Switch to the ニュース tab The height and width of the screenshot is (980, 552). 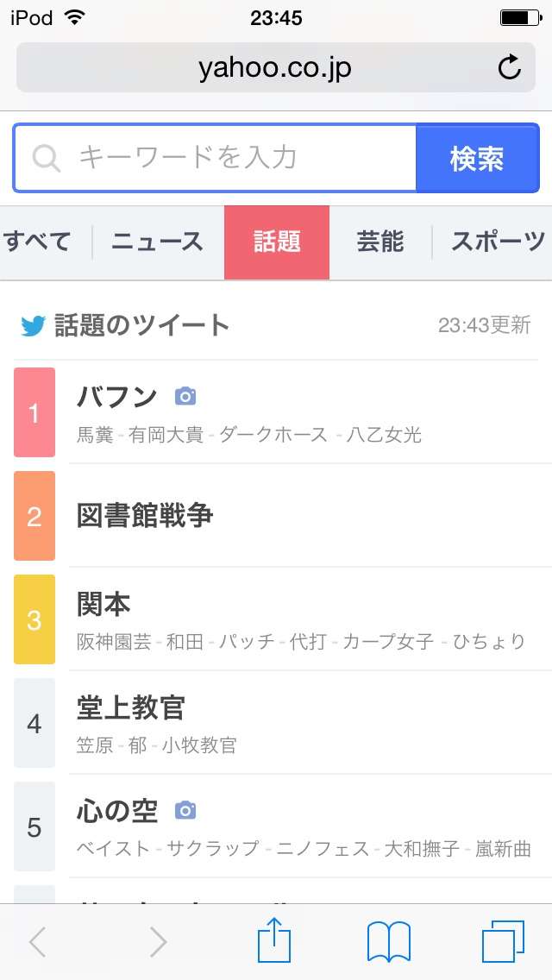[x=156, y=242]
